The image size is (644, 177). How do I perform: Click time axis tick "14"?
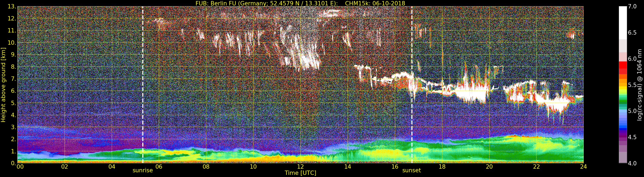[x=348, y=166]
